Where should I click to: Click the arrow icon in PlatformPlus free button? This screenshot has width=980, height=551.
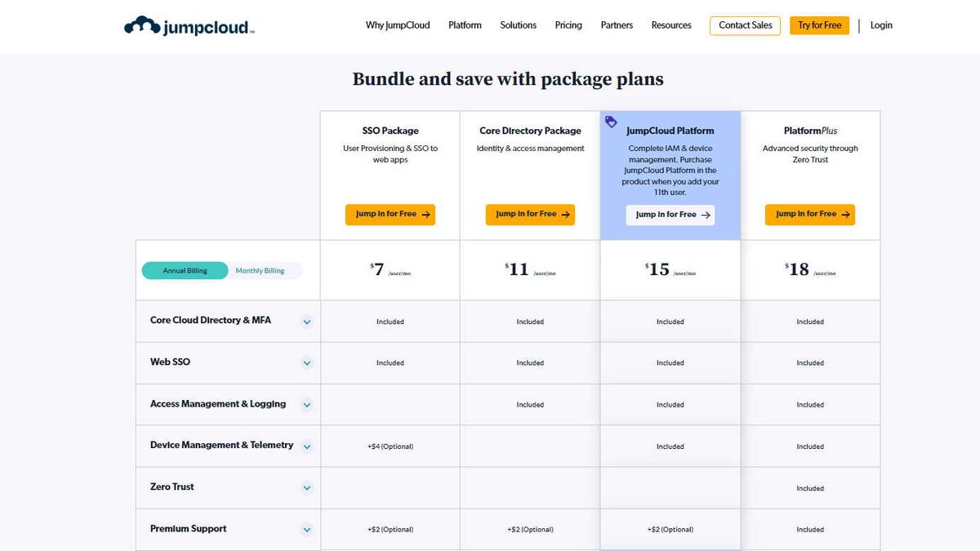click(x=845, y=214)
